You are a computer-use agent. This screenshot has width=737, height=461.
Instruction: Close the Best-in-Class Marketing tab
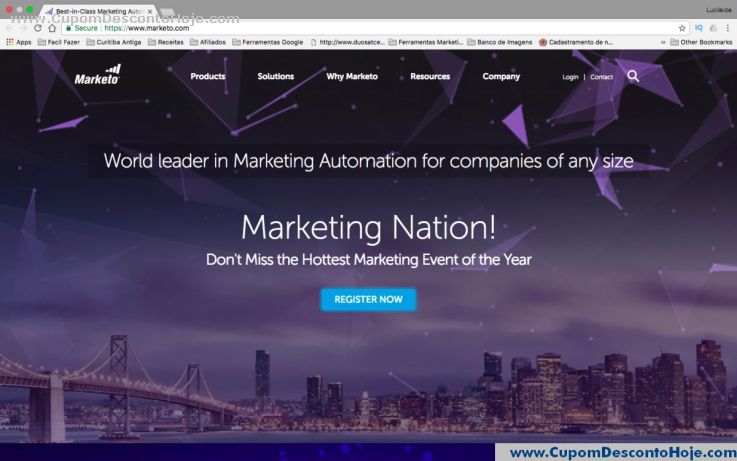click(x=150, y=11)
